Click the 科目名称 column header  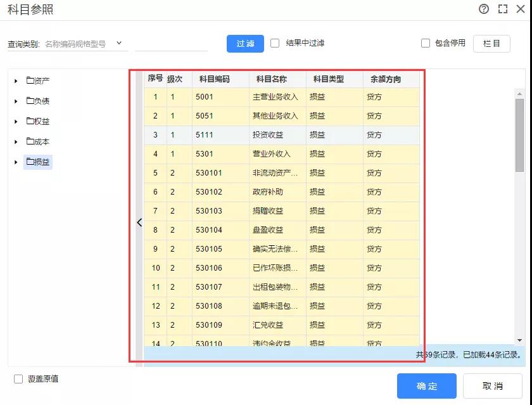[x=271, y=79]
